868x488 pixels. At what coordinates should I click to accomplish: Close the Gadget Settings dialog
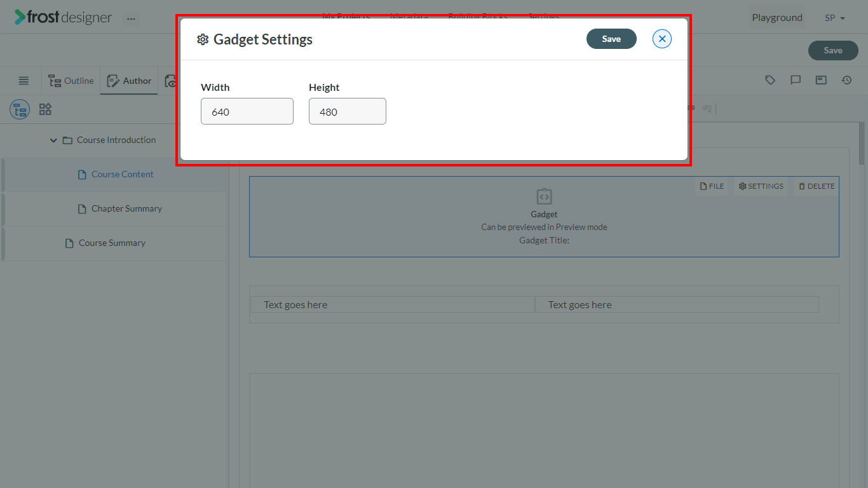point(662,39)
